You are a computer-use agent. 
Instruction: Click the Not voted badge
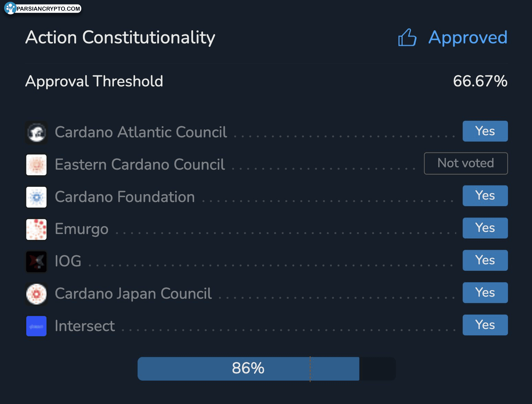[x=466, y=163]
